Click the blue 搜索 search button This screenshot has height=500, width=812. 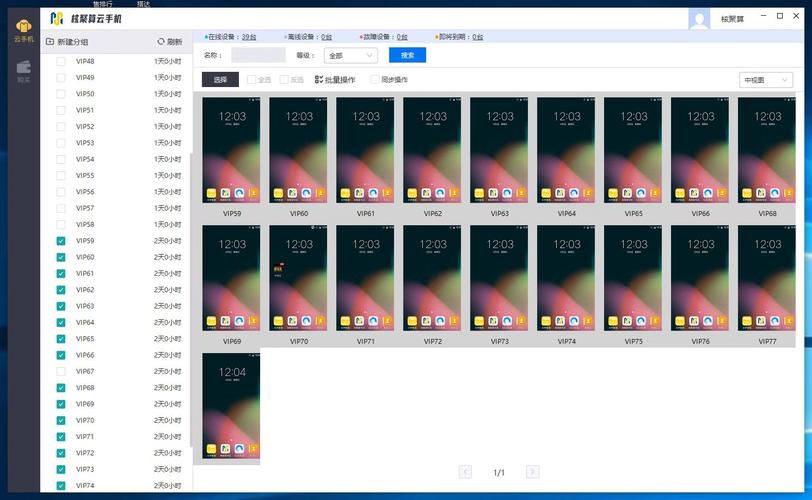[x=407, y=55]
